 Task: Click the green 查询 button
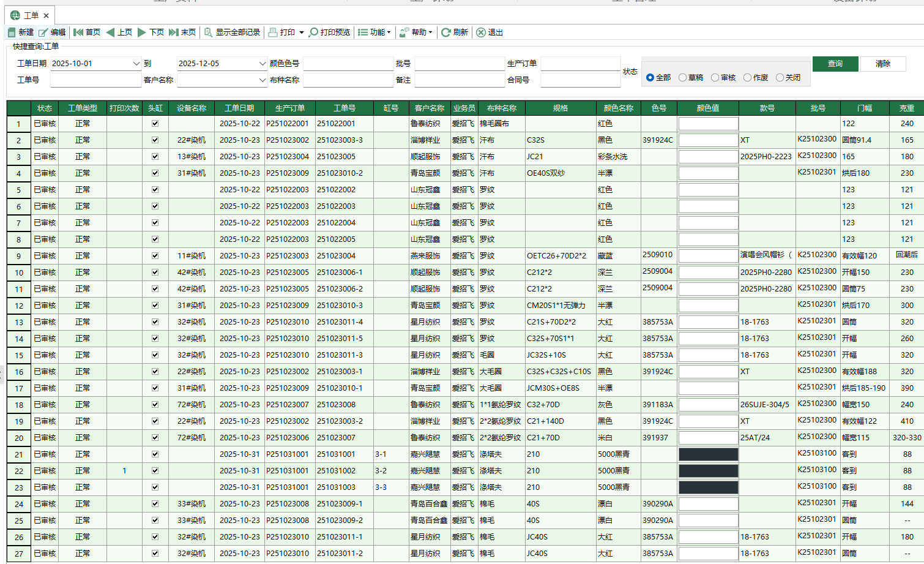[835, 64]
